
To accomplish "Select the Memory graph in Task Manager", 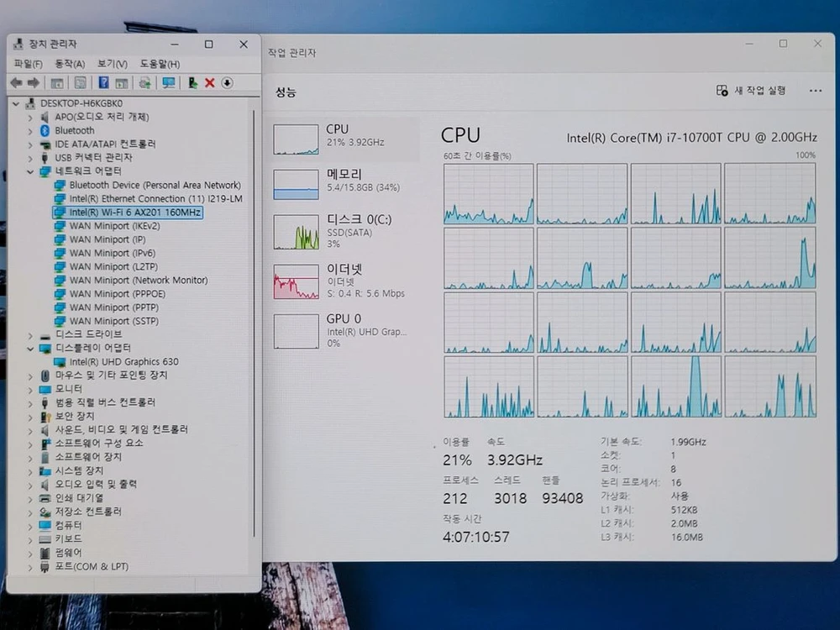I will [296, 185].
